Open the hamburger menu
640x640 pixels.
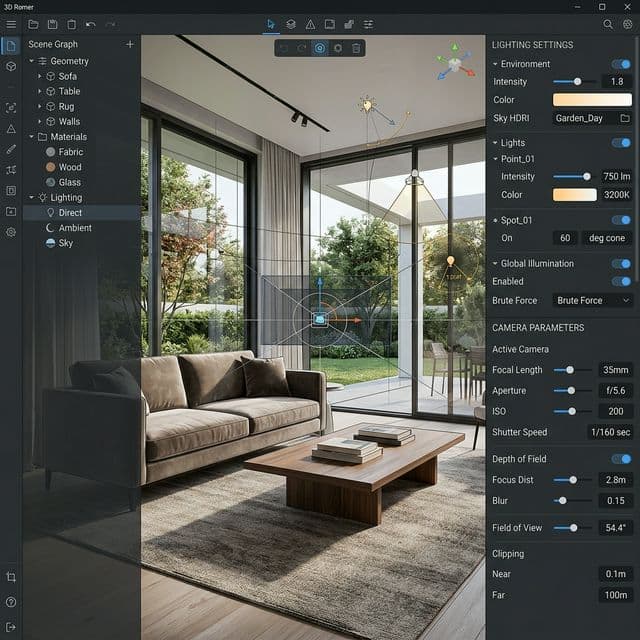tap(11, 24)
